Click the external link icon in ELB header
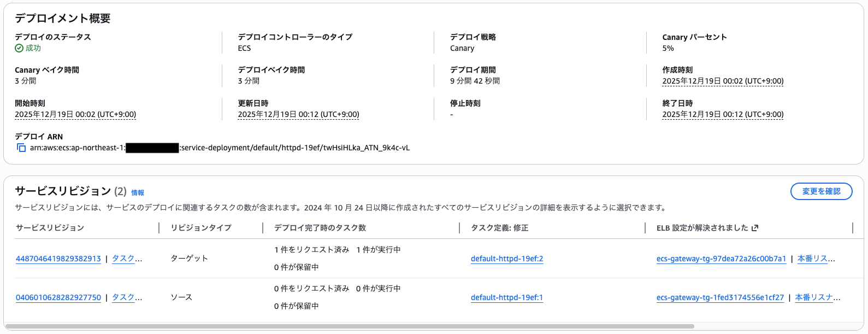The image size is (868, 334). click(x=754, y=228)
